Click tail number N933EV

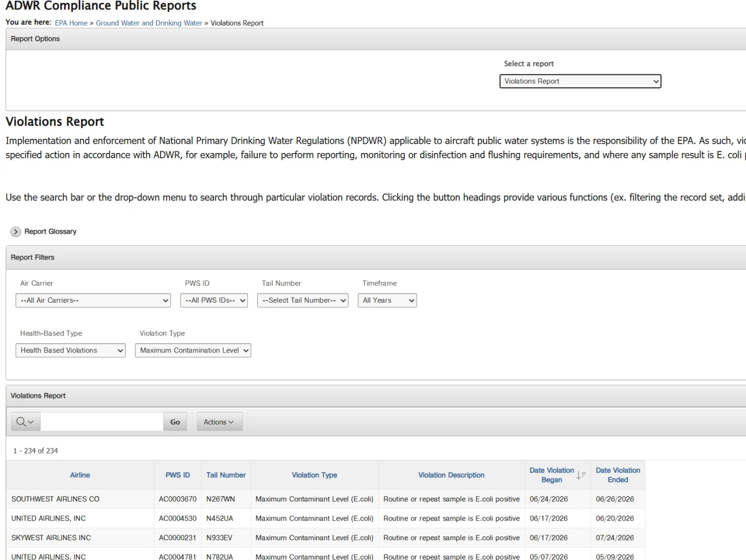219,538
